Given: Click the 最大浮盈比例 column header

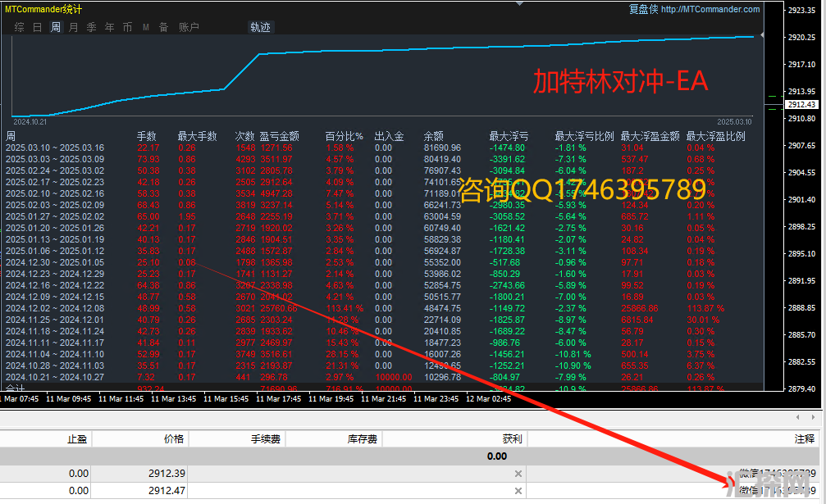Looking at the screenshot, I should (716, 136).
